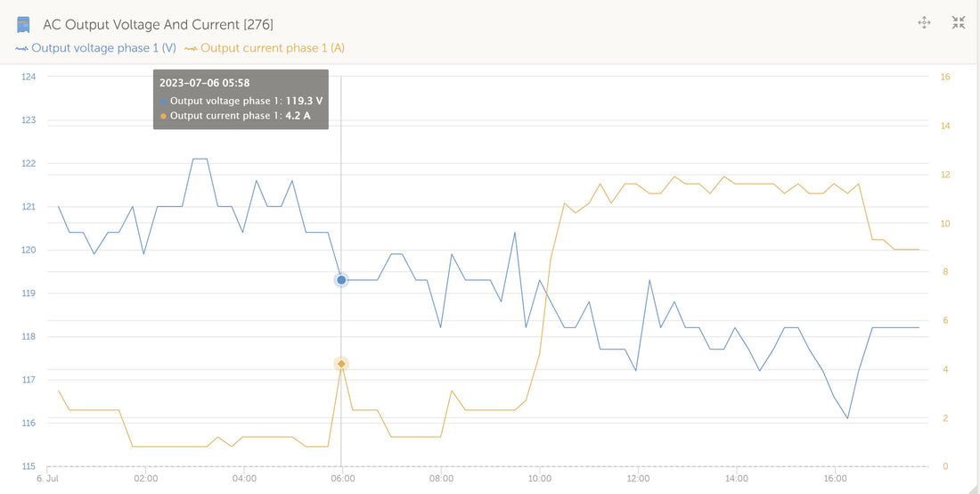Click the blue voltage data point marker at 05:58
Viewport: 980px width, 494px height.
[x=341, y=279]
